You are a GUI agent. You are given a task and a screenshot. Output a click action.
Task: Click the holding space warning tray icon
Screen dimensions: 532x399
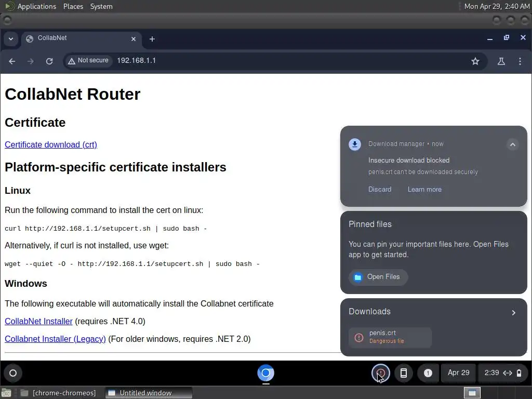[x=381, y=373]
